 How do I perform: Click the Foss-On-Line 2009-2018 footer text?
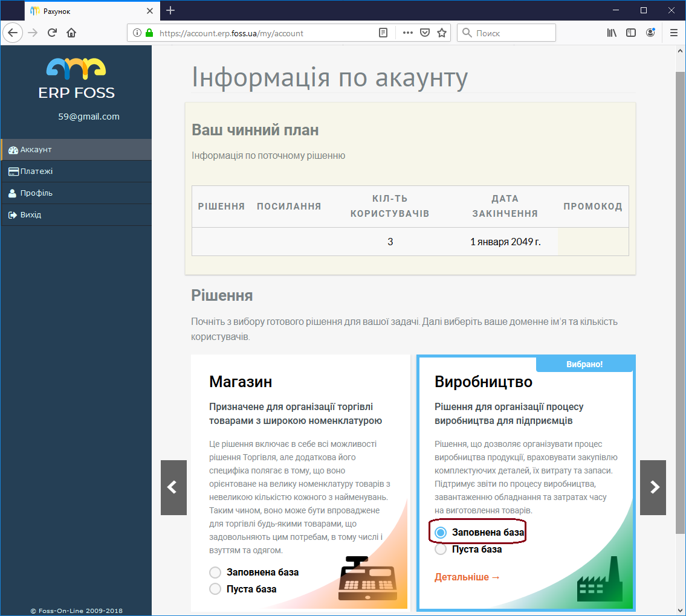pos(77,611)
